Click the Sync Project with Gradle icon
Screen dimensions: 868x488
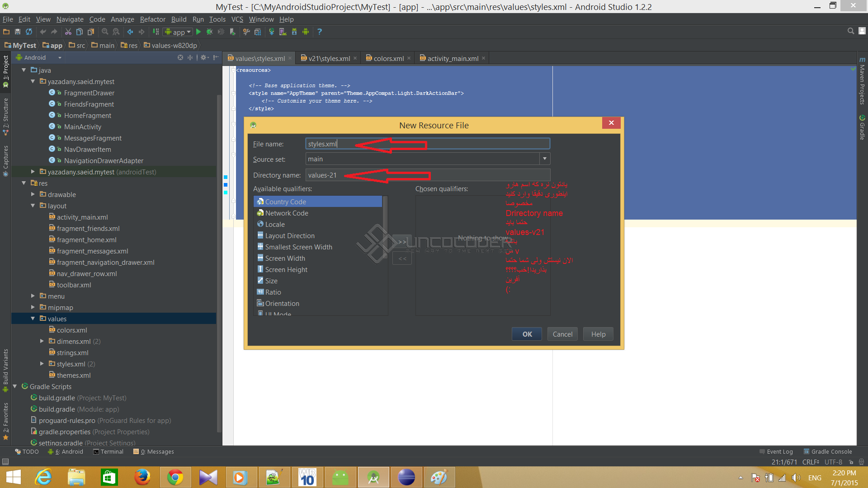272,32
